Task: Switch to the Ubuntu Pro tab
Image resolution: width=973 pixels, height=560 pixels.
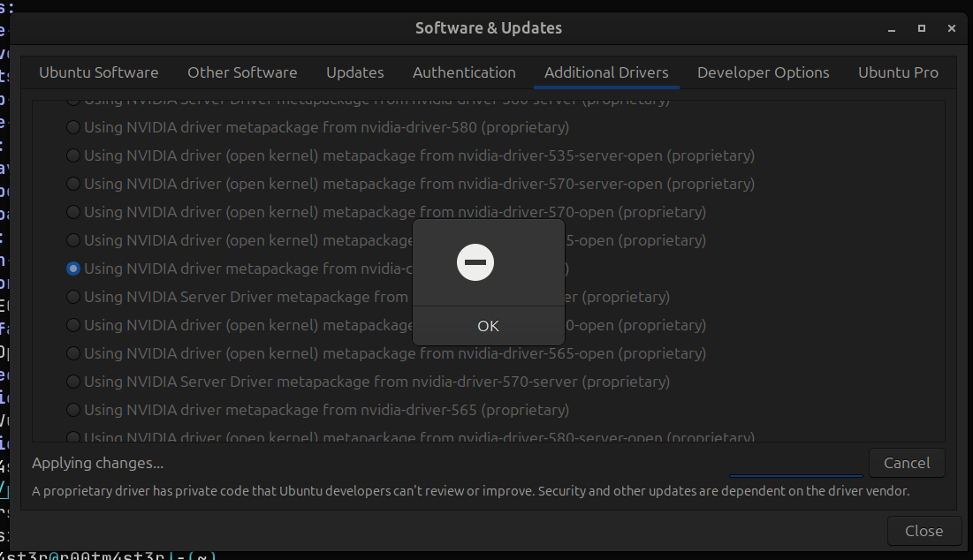Action: (x=898, y=72)
